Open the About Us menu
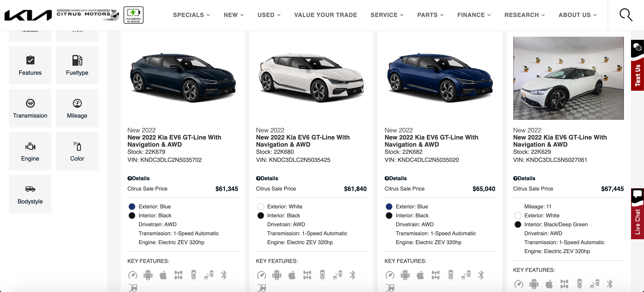Screen dimensions: 644x292 click(578, 15)
